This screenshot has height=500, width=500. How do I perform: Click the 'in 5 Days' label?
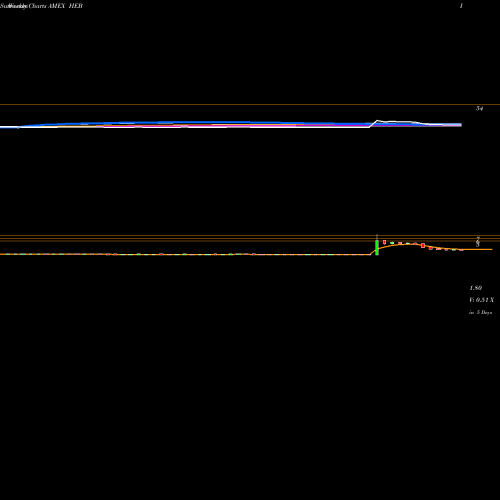[480, 312]
